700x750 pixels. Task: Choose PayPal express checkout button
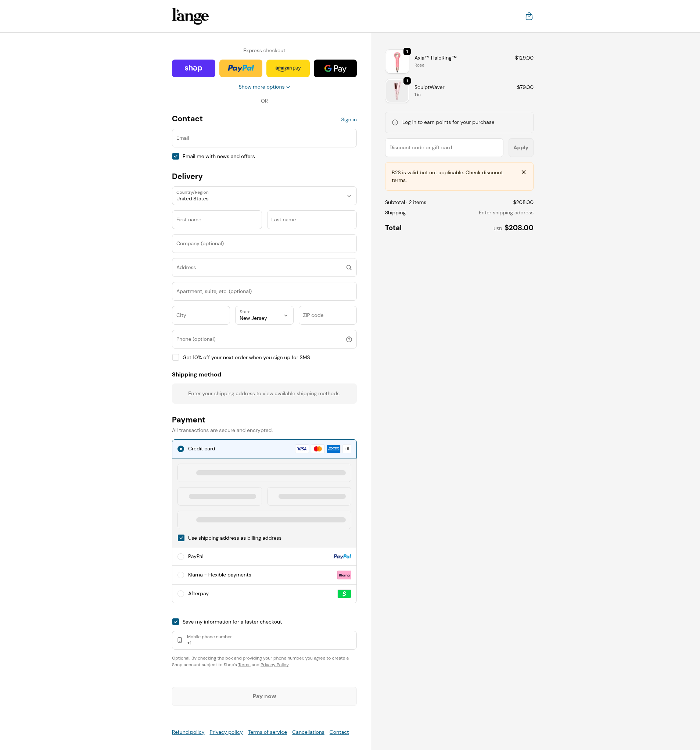coord(241,68)
